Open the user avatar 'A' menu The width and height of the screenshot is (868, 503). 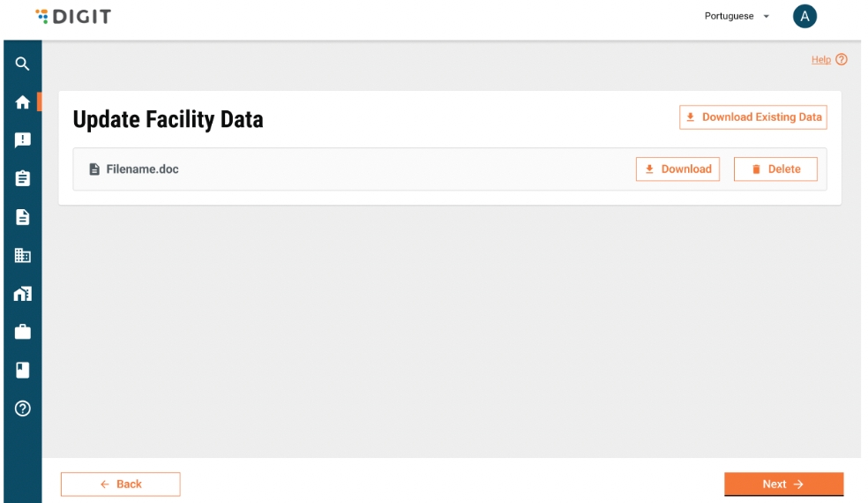[804, 16]
